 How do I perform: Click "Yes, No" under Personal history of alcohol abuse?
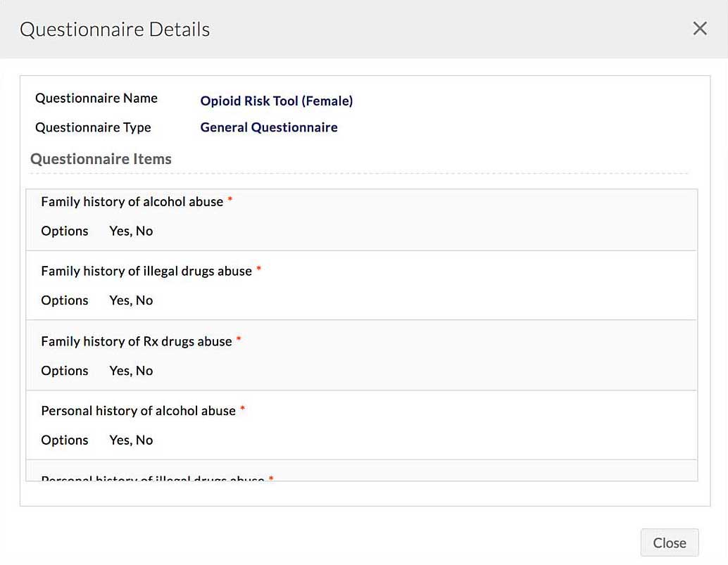[131, 440]
